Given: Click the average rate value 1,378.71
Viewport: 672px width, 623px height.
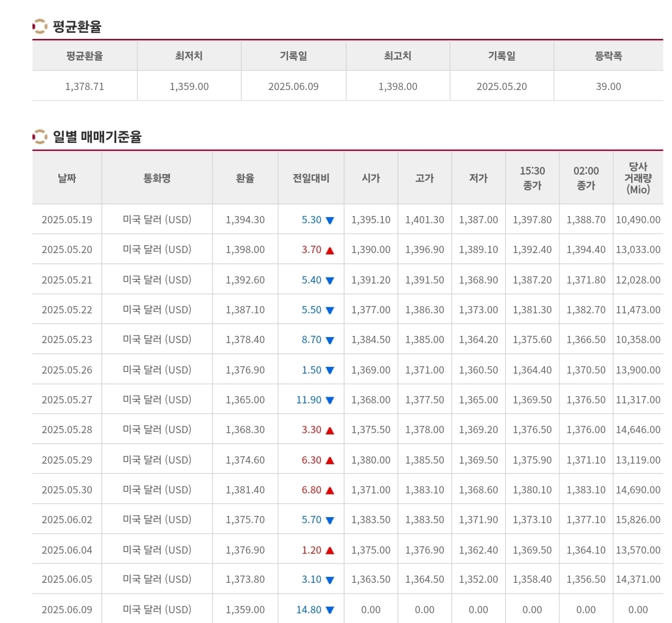Looking at the screenshot, I should 85,86.
